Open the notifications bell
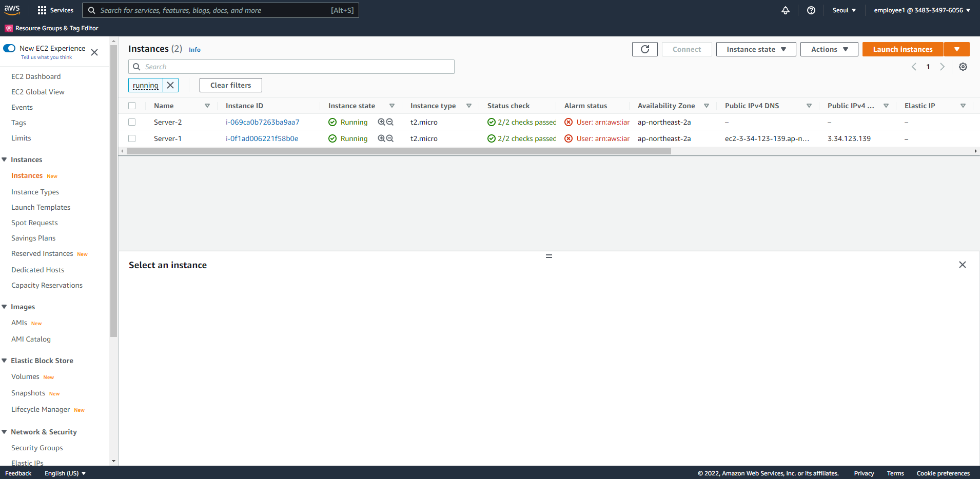The width and height of the screenshot is (980, 479). coord(786,10)
